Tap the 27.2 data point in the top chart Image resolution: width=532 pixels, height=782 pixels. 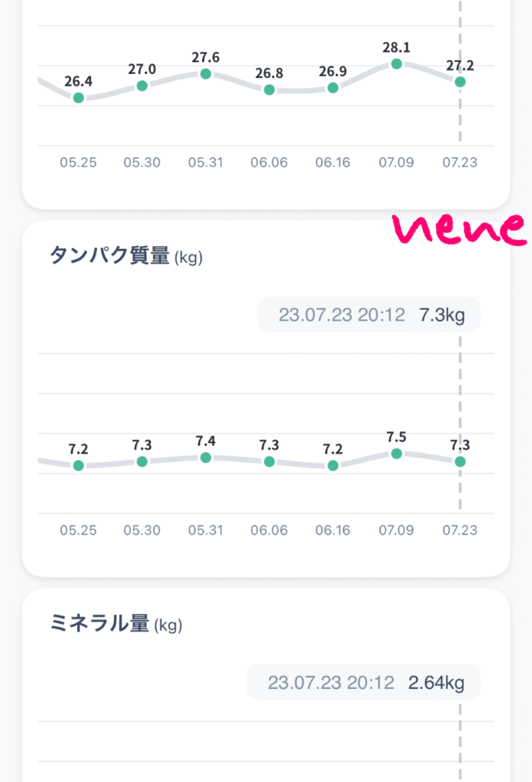pyautogui.click(x=459, y=82)
